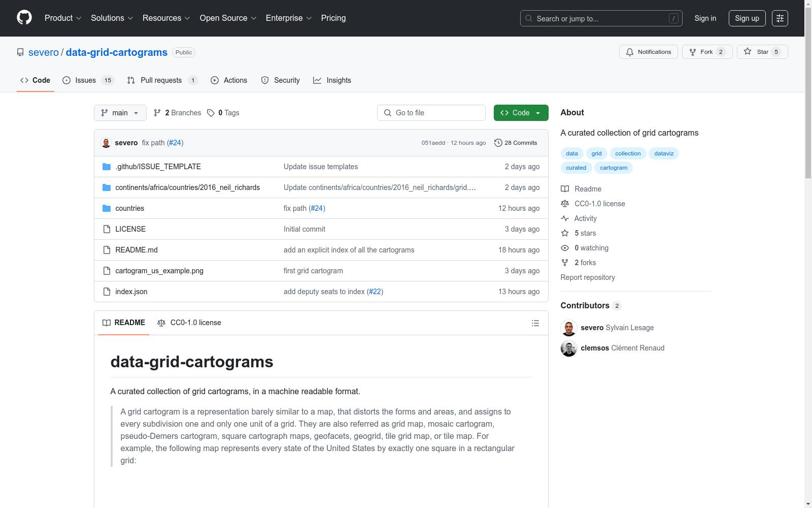812x508 pixels.
Task: Click the .github/ISSUE_TEMPLATE folder icon
Action: click(107, 167)
